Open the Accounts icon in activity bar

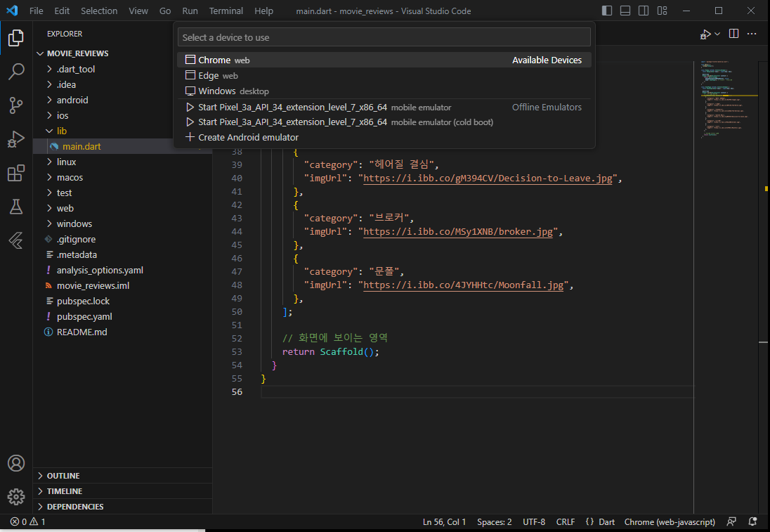click(15, 463)
